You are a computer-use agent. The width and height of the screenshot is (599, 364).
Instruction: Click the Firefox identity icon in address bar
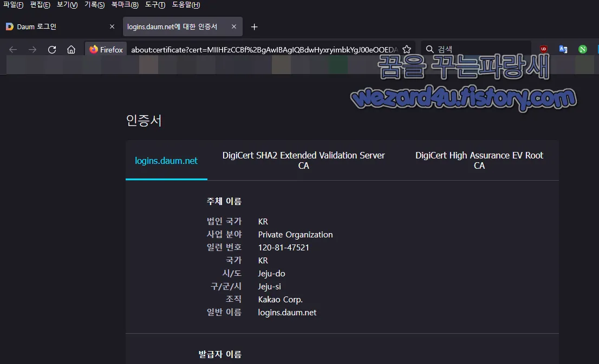[x=106, y=50]
